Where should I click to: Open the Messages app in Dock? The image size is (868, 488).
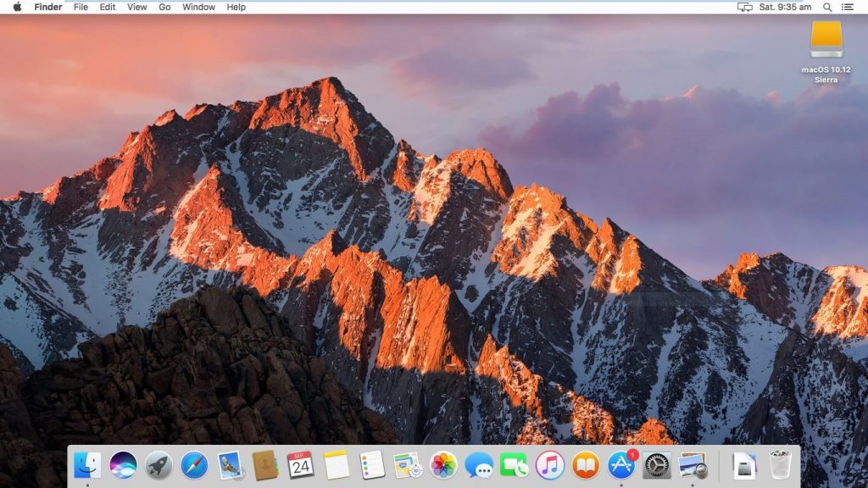coord(479,464)
